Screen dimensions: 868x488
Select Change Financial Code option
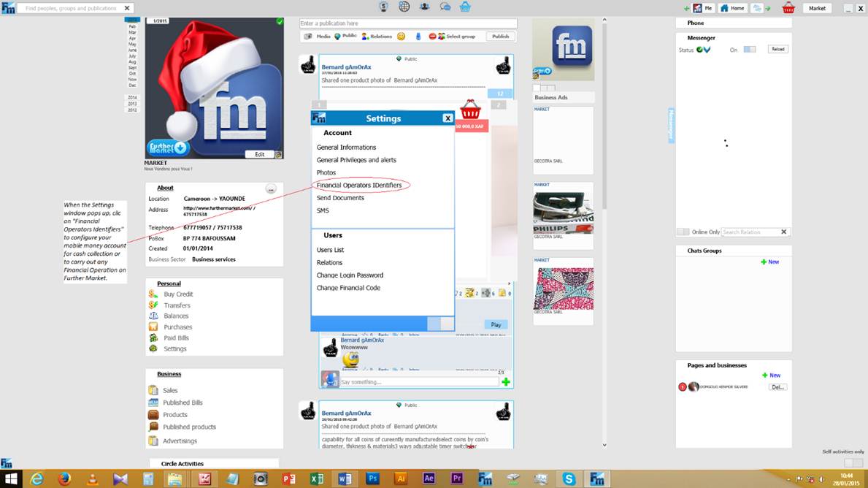(x=348, y=288)
